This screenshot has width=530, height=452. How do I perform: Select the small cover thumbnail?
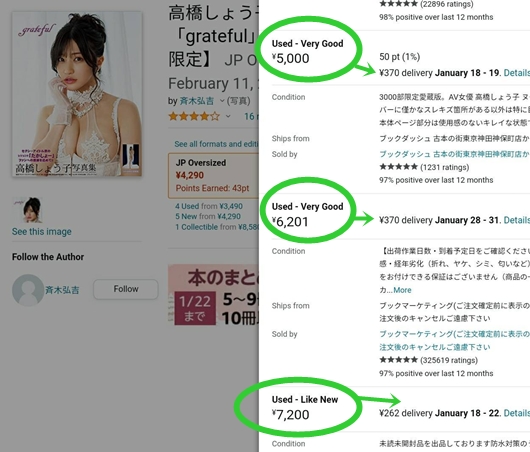[x=28, y=210]
